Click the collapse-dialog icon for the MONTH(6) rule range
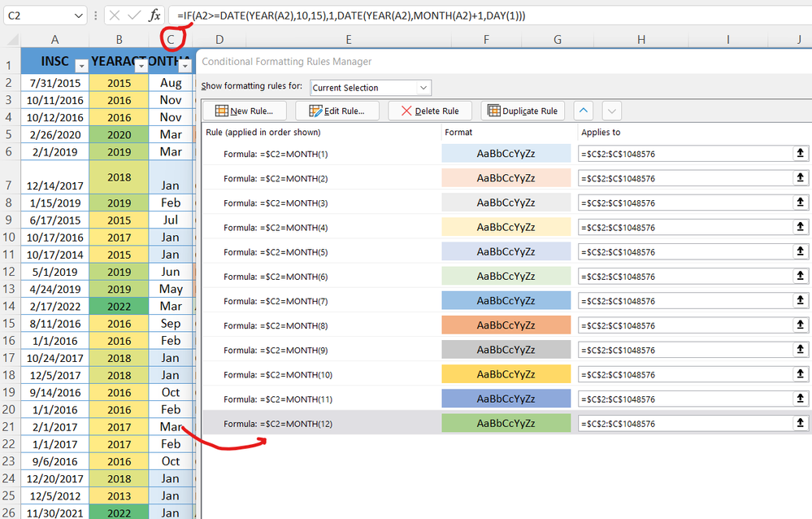812x519 pixels. [x=799, y=275]
